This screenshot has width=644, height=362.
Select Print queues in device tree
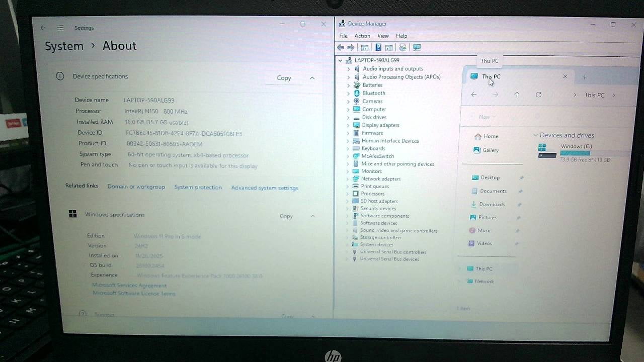(375, 186)
